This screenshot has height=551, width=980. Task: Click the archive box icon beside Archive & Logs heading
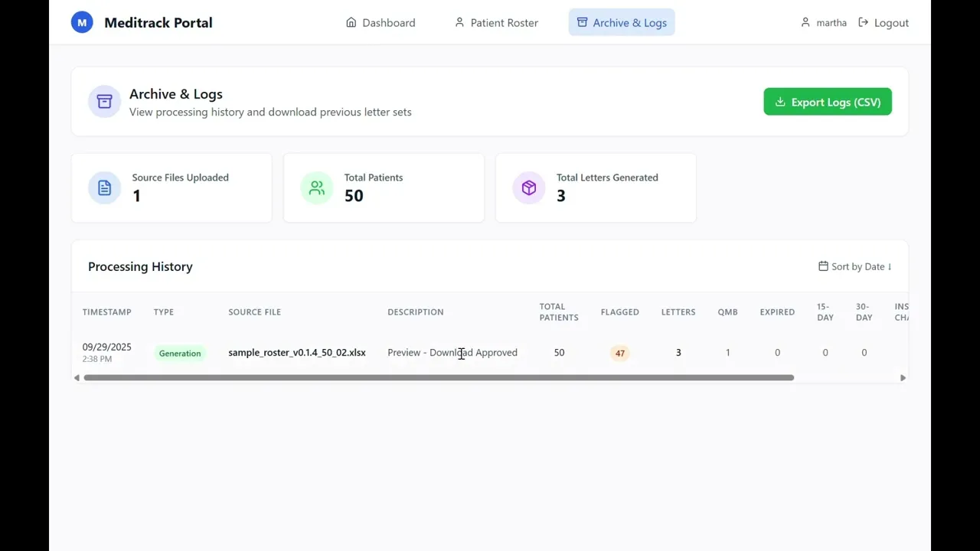click(x=104, y=102)
